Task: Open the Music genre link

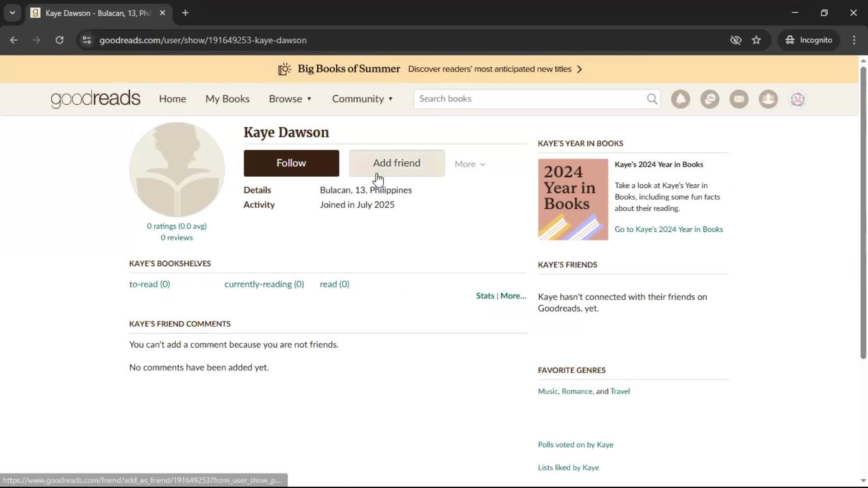Action: pos(548,391)
